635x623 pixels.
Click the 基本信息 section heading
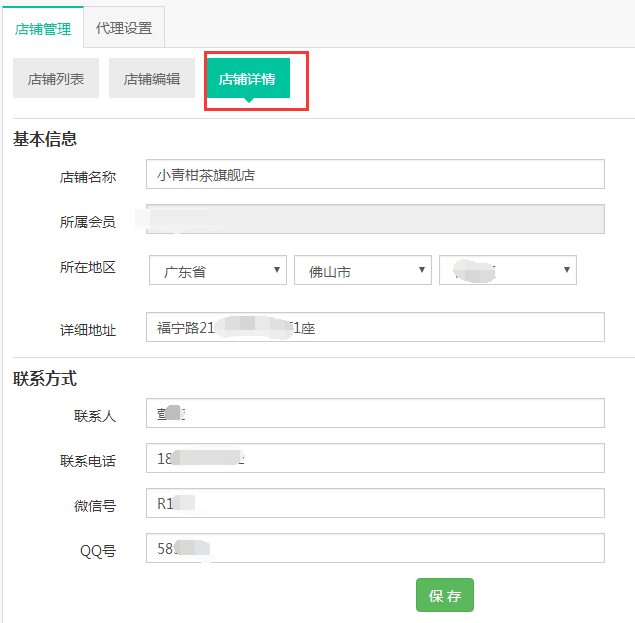(45, 139)
